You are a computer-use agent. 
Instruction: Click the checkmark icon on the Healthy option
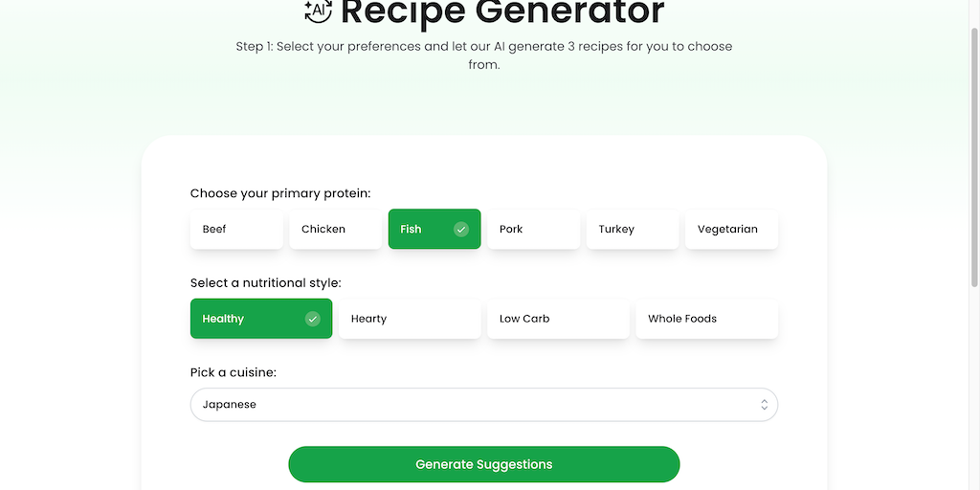point(312,319)
